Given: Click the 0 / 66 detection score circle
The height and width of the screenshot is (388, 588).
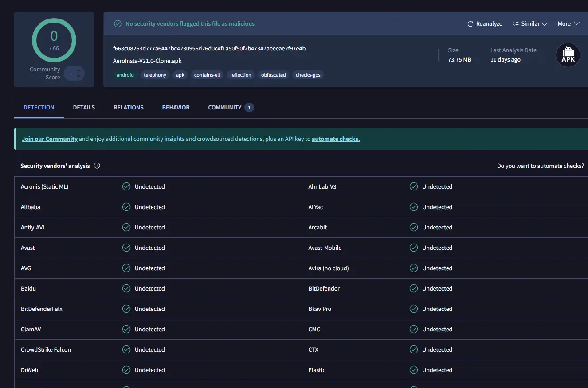Looking at the screenshot, I should point(54,40).
